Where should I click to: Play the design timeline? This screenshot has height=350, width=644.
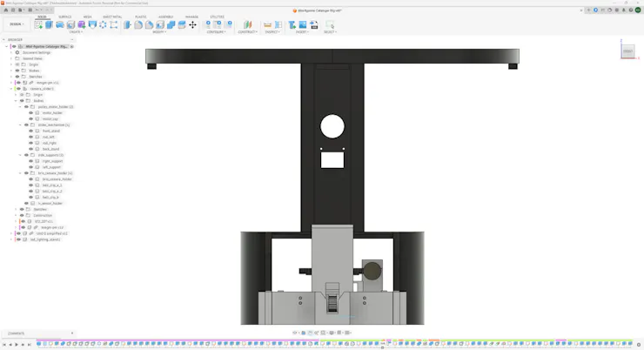point(17,345)
